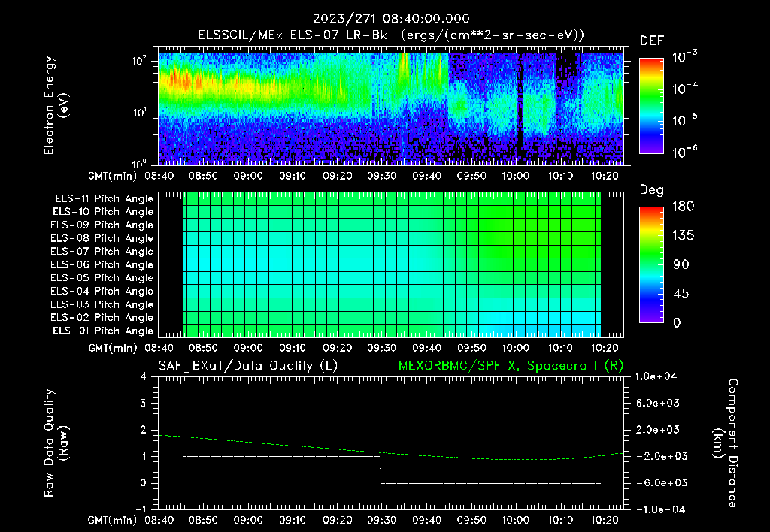
Task: Click the Deg pitch angle color bar
Action: (x=651, y=264)
